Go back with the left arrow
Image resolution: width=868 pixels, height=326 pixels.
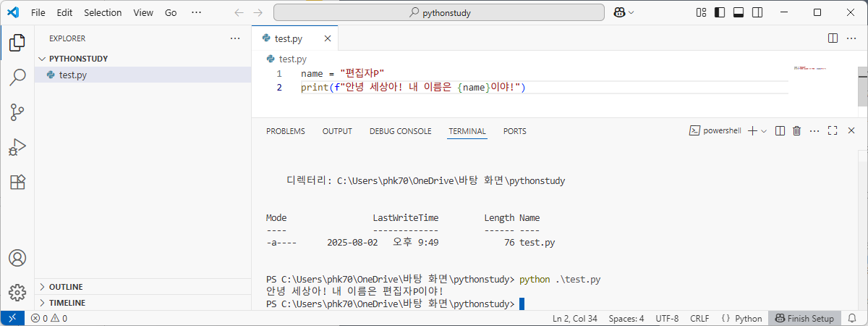click(x=239, y=12)
